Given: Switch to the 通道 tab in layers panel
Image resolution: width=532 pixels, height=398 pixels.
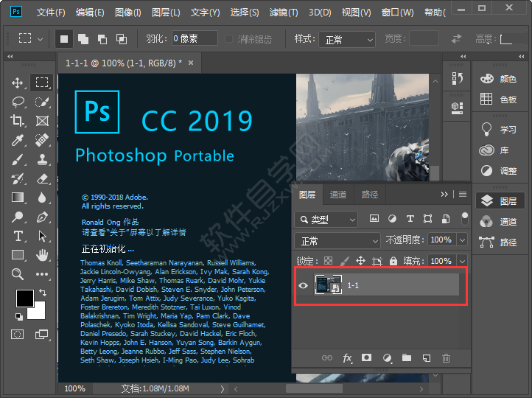Looking at the screenshot, I should [x=338, y=195].
